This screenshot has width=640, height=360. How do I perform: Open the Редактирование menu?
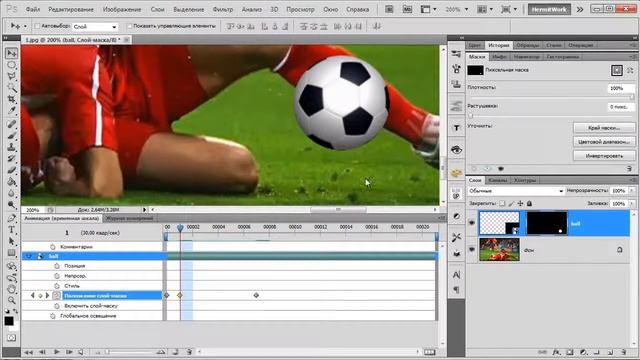pos(71,9)
